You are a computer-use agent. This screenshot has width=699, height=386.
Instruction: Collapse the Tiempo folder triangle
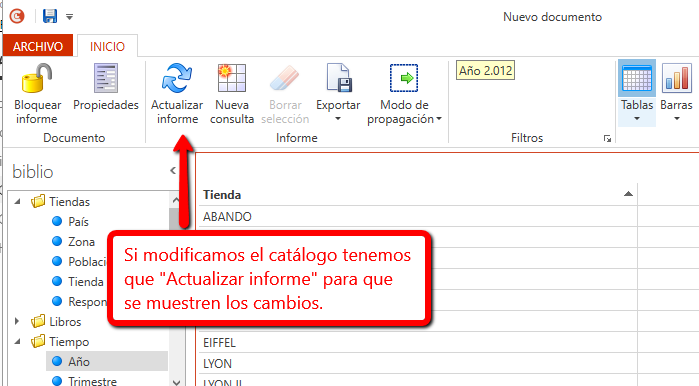pos(17,341)
